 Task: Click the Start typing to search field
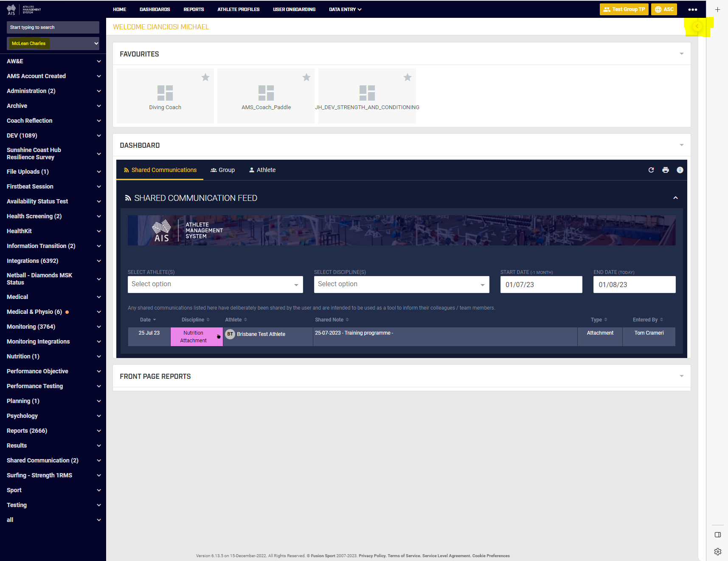(x=53, y=27)
